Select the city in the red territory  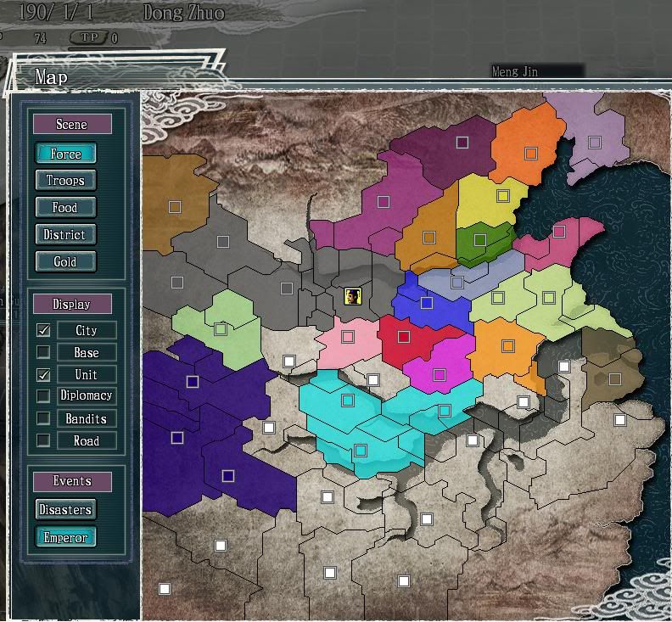tap(404, 337)
